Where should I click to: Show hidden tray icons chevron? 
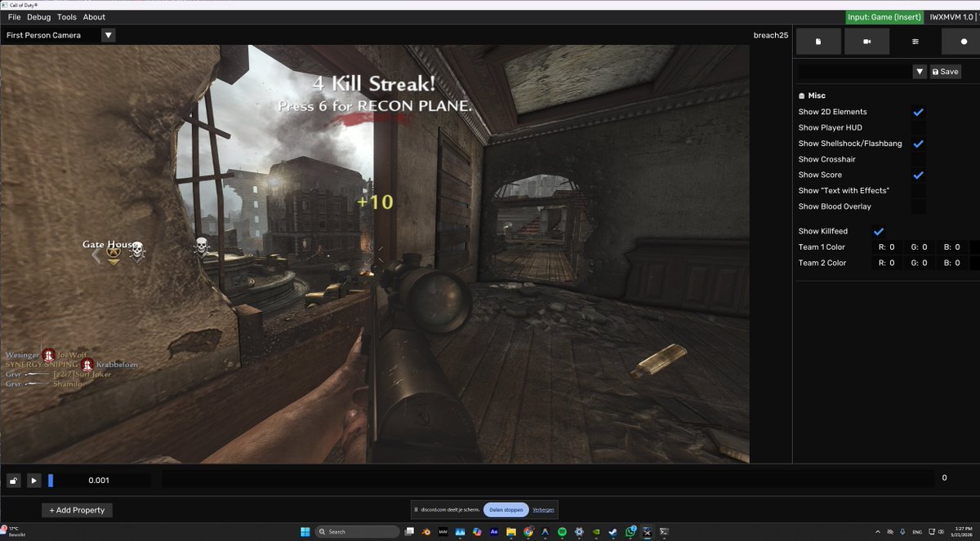coord(877,532)
